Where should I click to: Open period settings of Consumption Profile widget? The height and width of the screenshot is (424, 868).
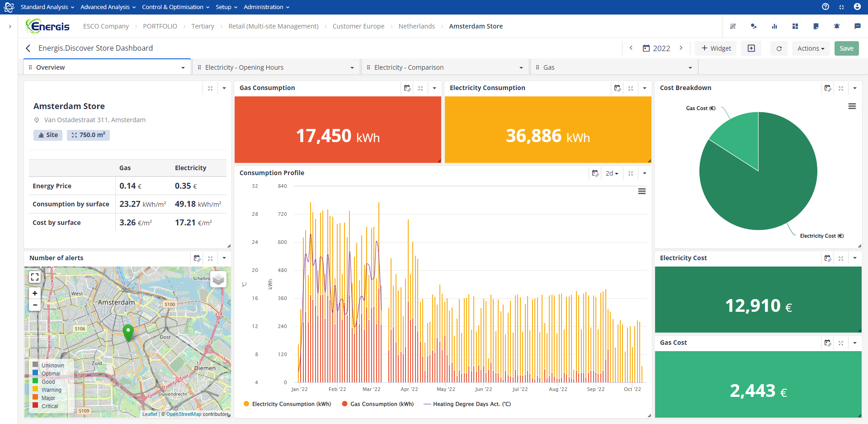(x=595, y=173)
